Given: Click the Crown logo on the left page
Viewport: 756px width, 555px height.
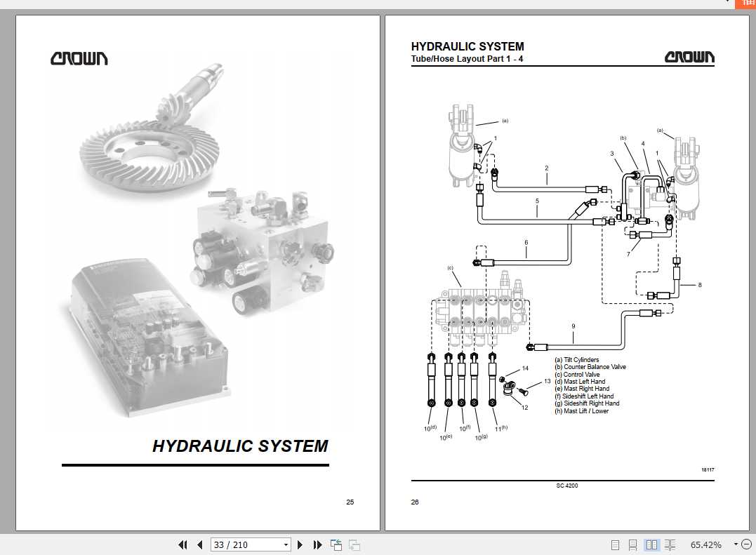Looking at the screenshot, I should tap(79, 59).
